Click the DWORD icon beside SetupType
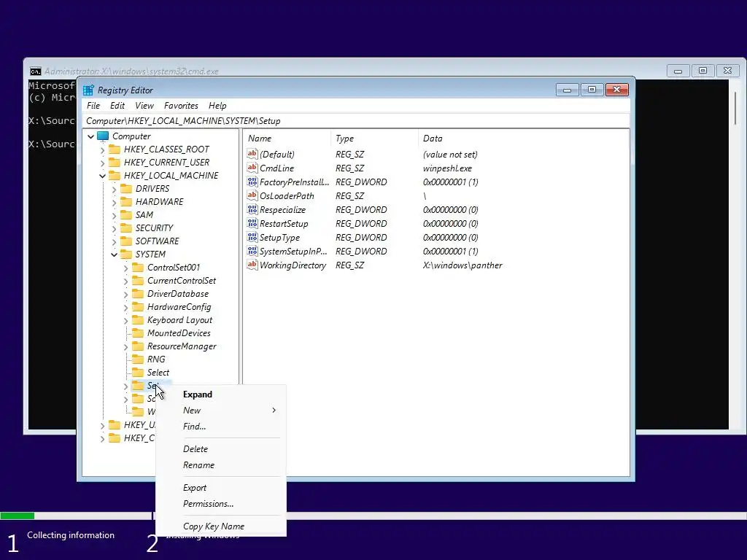The image size is (747, 560). [252, 237]
